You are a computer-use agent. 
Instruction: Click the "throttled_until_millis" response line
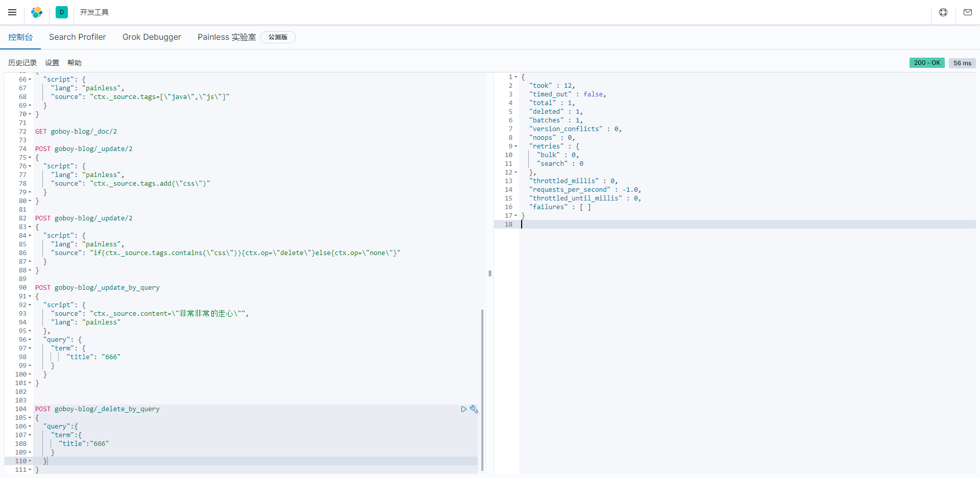pos(585,198)
